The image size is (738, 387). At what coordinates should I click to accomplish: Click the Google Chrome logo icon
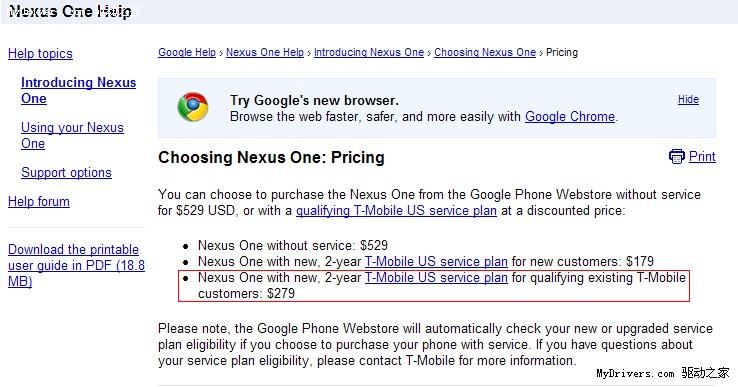[x=193, y=107]
